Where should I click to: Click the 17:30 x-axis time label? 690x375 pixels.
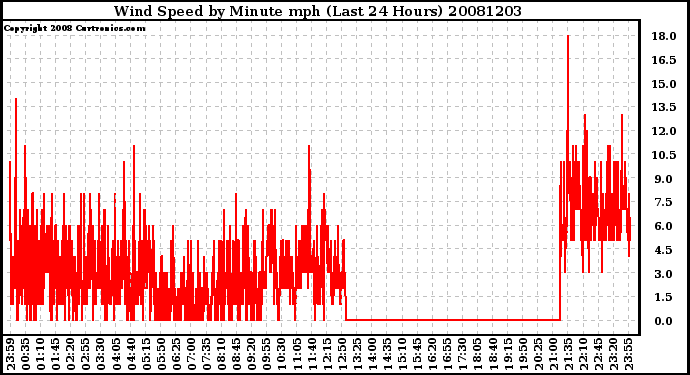pos(462,354)
